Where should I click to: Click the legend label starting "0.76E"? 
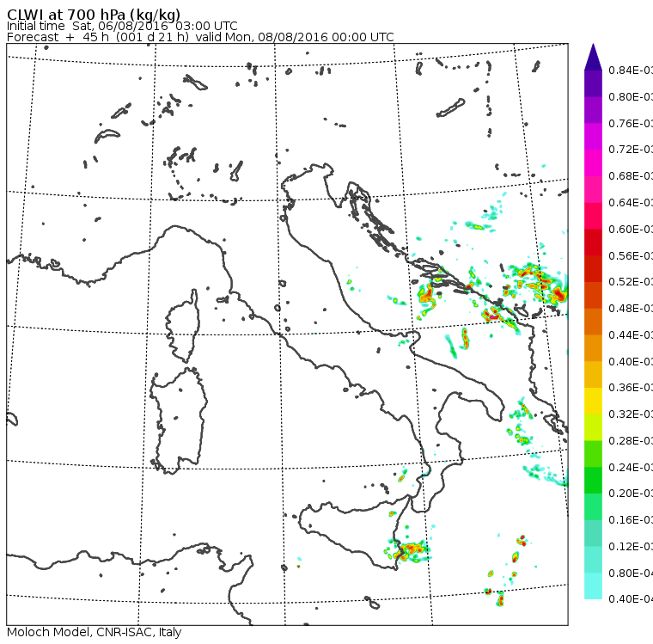(x=631, y=123)
